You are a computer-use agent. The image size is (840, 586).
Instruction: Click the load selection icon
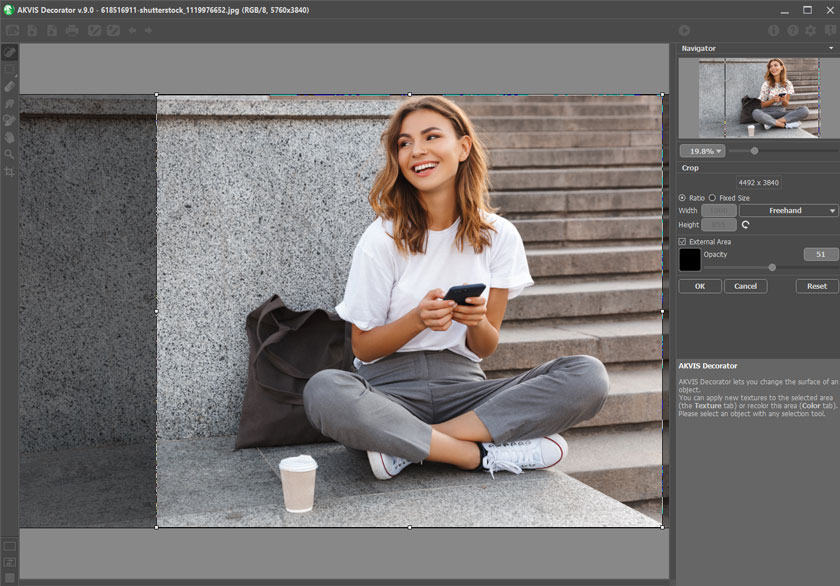pyautogui.click(x=94, y=31)
